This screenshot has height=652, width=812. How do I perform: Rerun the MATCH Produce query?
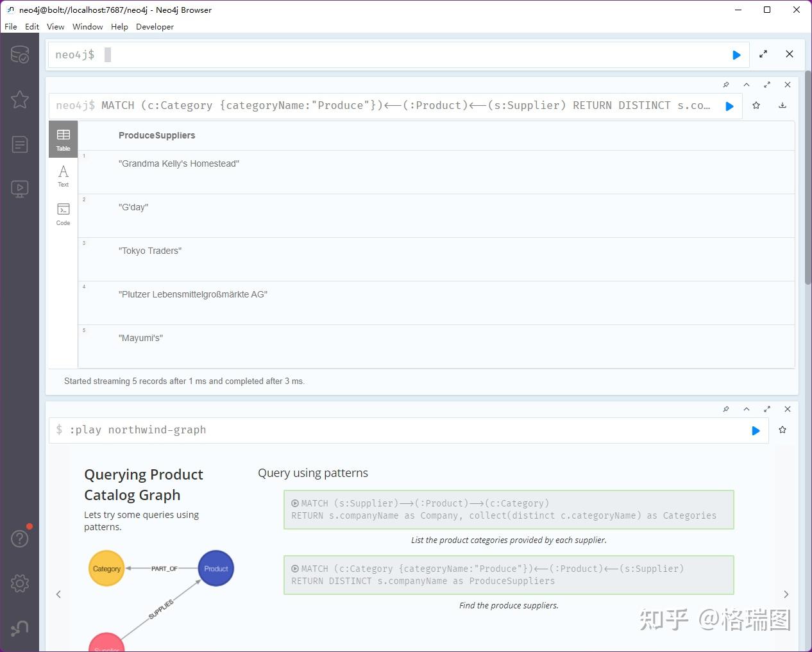[x=729, y=106]
